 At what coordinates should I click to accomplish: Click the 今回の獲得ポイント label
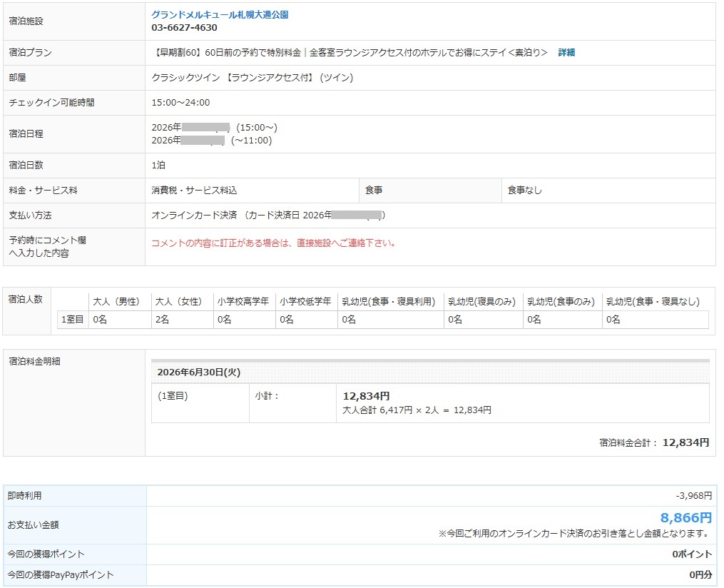(x=46, y=554)
